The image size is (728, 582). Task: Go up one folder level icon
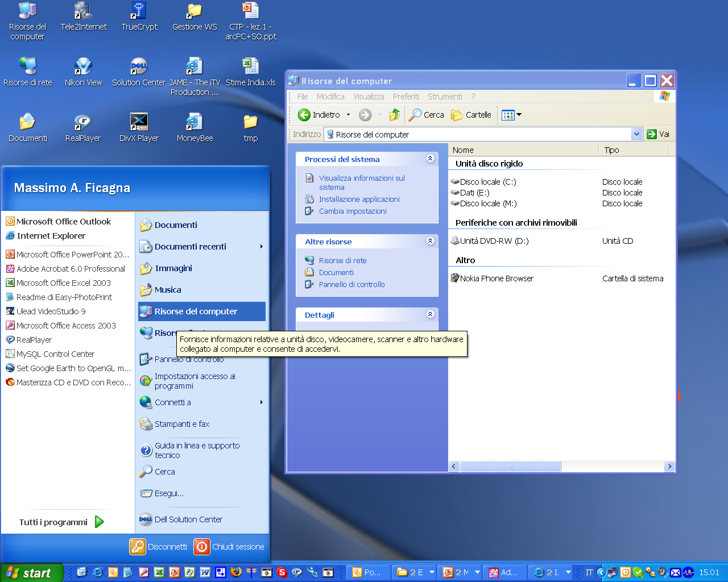[x=395, y=115]
